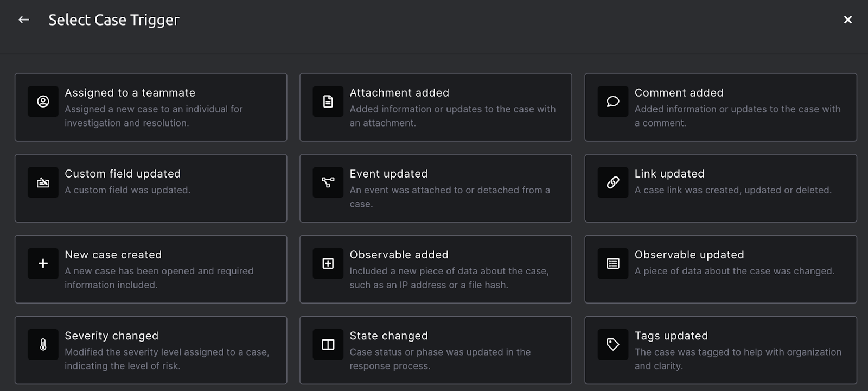Viewport: 868px width, 391px height.
Task: Click the back arrow icon
Action: [24, 20]
